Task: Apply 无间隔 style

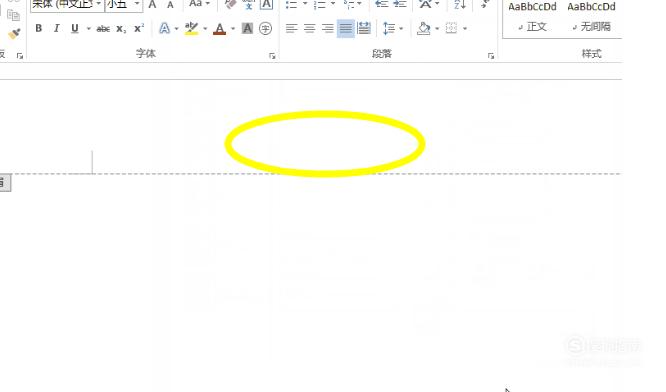Action: pyautogui.click(x=591, y=17)
